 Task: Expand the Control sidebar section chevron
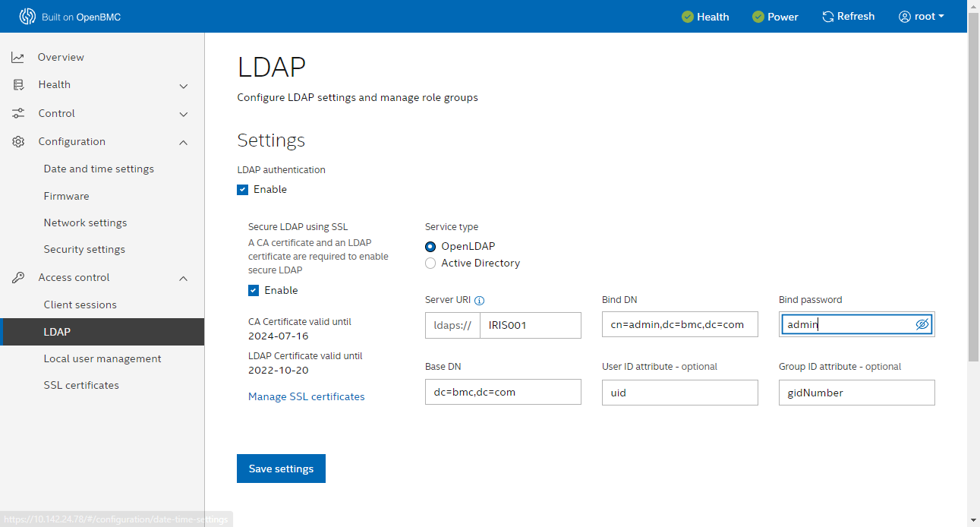pyautogui.click(x=184, y=115)
